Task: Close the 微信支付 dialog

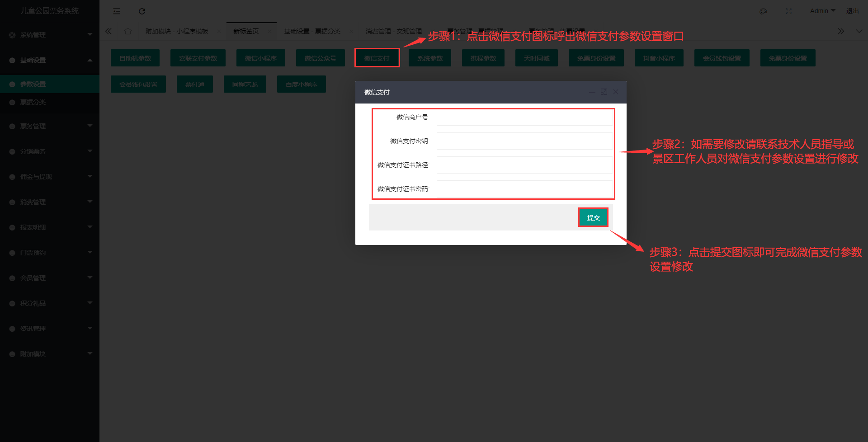Action: point(616,92)
